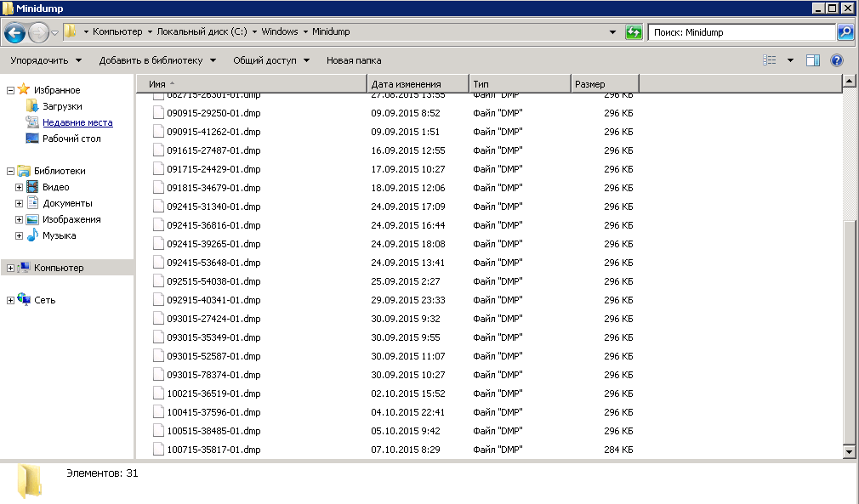Click the change view icon
Image resolution: width=859 pixels, height=504 pixels.
tap(770, 60)
